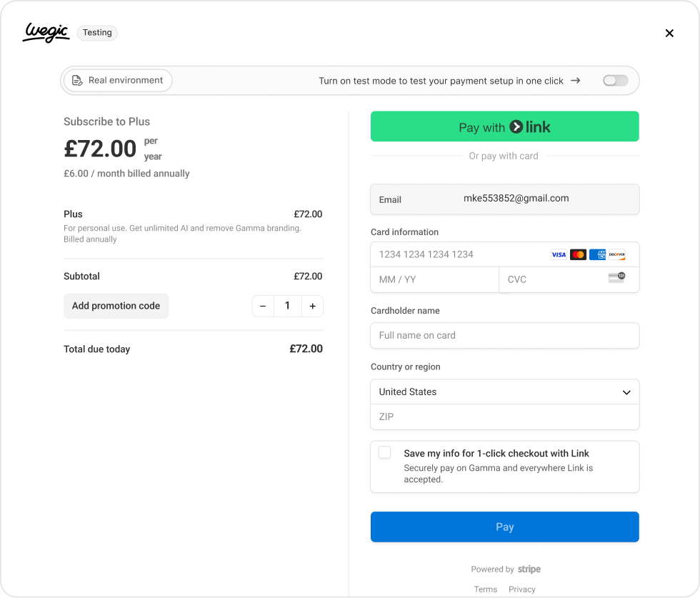Click the Discover card icon

coord(616,254)
